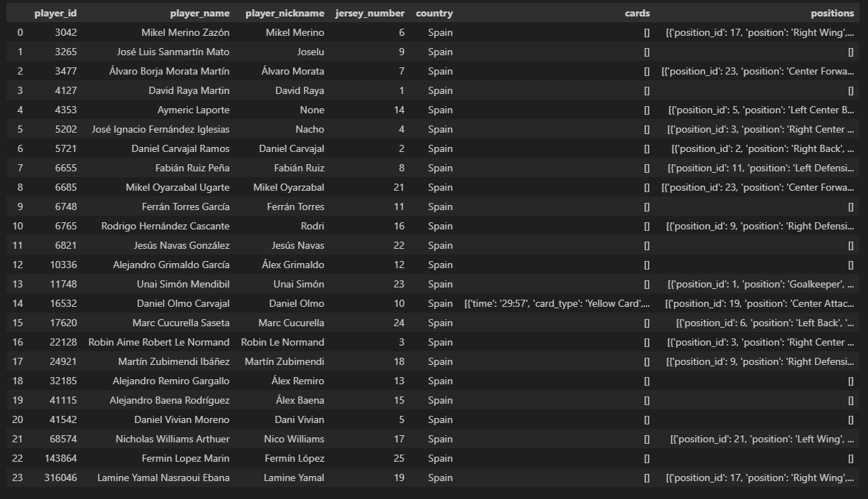
Task: Click the Right Back positions cell
Action: click(x=763, y=148)
